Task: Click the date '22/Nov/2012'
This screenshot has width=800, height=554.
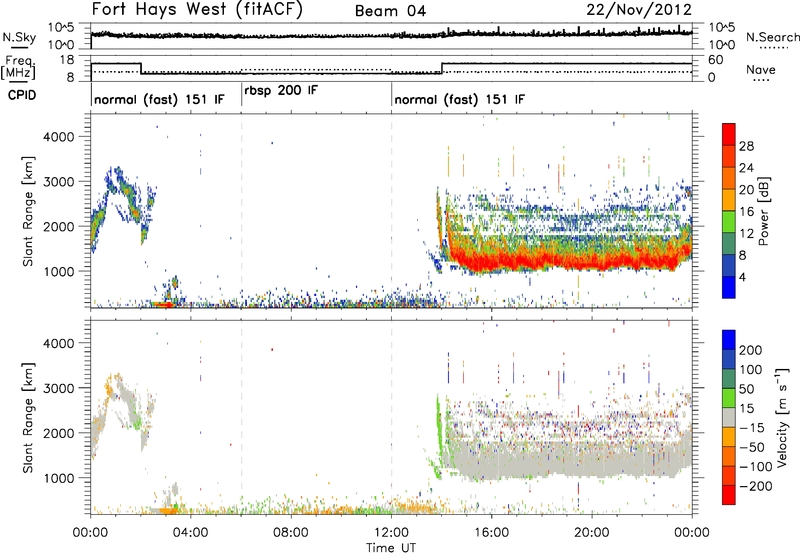Action: pyautogui.click(x=639, y=10)
